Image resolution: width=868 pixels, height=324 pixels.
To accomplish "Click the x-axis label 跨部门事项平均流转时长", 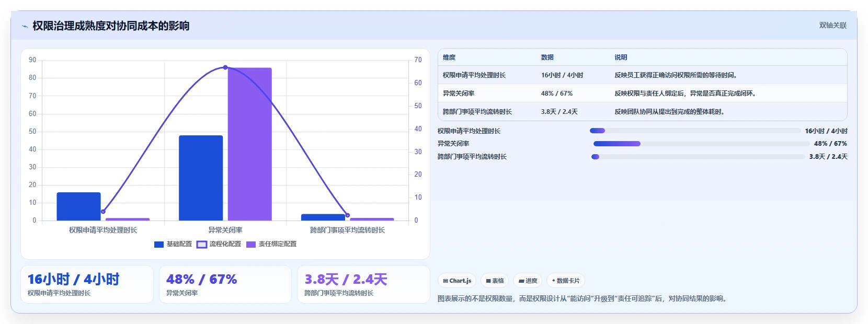I will (348, 230).
